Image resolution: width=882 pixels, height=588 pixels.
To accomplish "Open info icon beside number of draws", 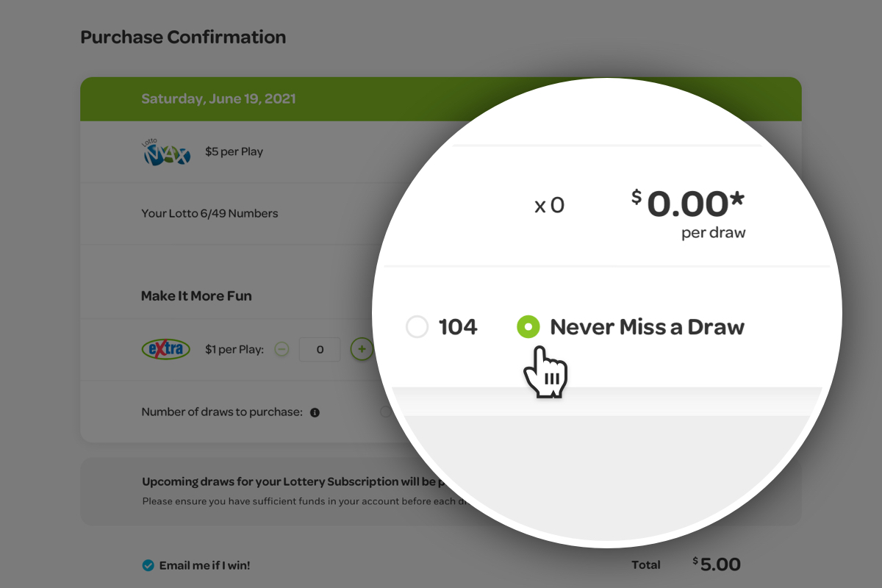I will click(x=315, y=412).
